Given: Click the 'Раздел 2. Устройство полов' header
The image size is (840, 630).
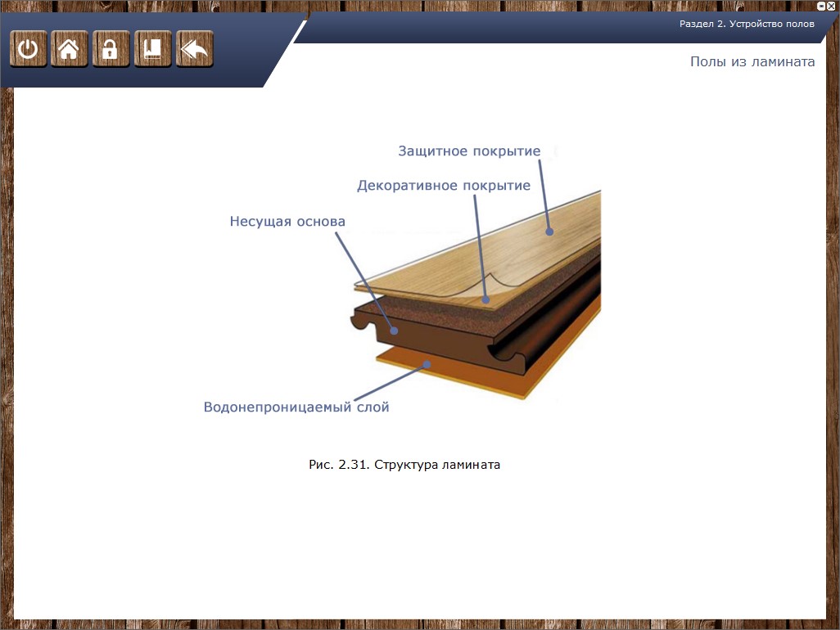Looking at the screenshot, I should tap(747, 24).
